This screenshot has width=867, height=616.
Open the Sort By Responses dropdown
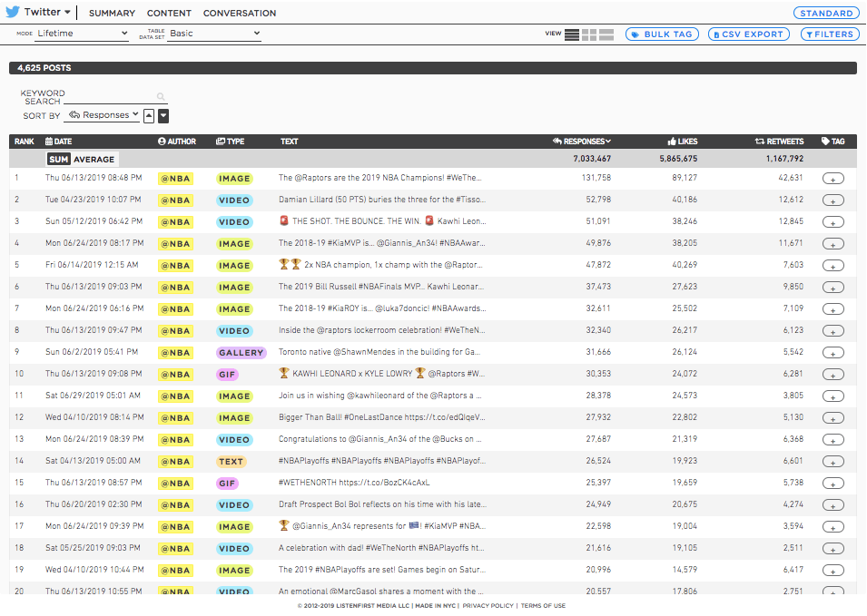coord(103,115)
